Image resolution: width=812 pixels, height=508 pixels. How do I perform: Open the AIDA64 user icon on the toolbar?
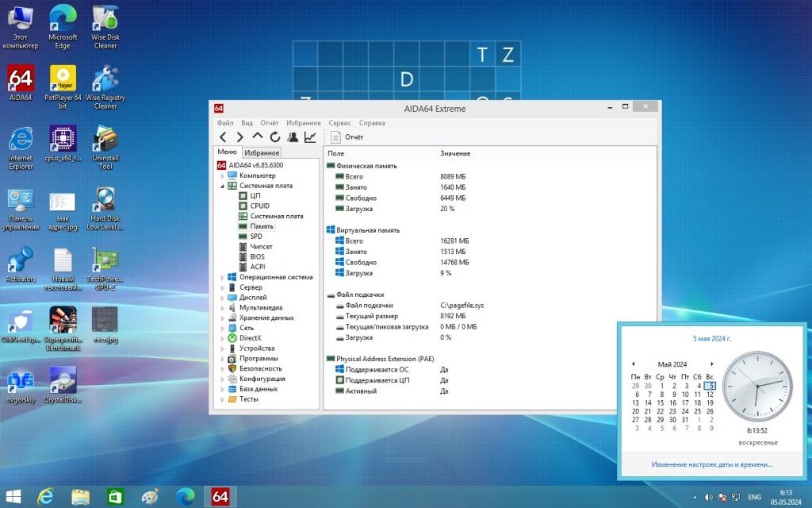(x=293, y=137)
